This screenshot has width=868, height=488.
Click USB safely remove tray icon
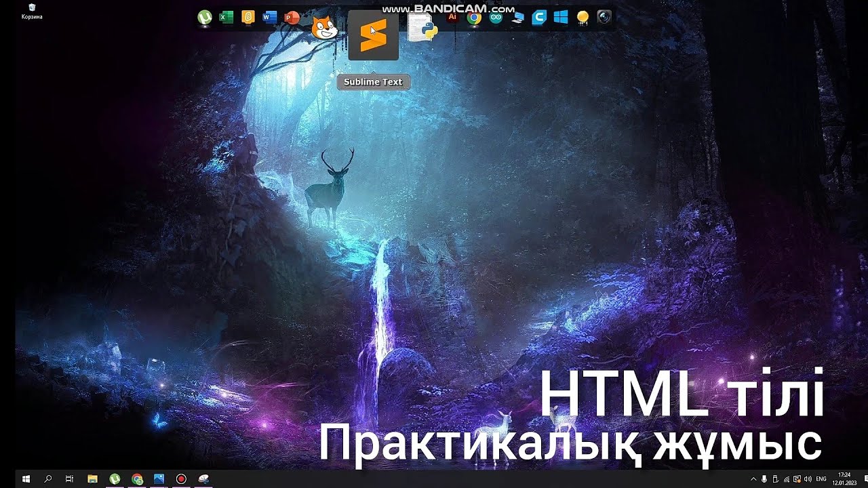(x=775, y=479)
